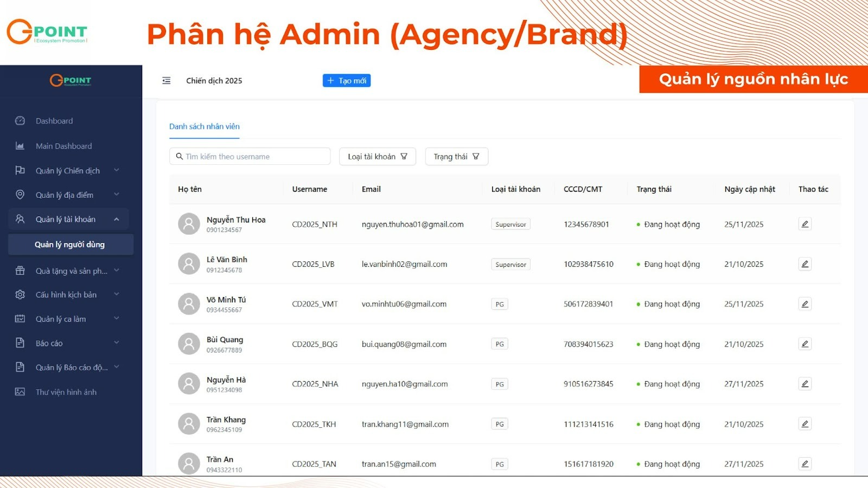868x488 pixels.
Task: Open the Danh sách nhân viên tab
Action: [x=205, y=126]
